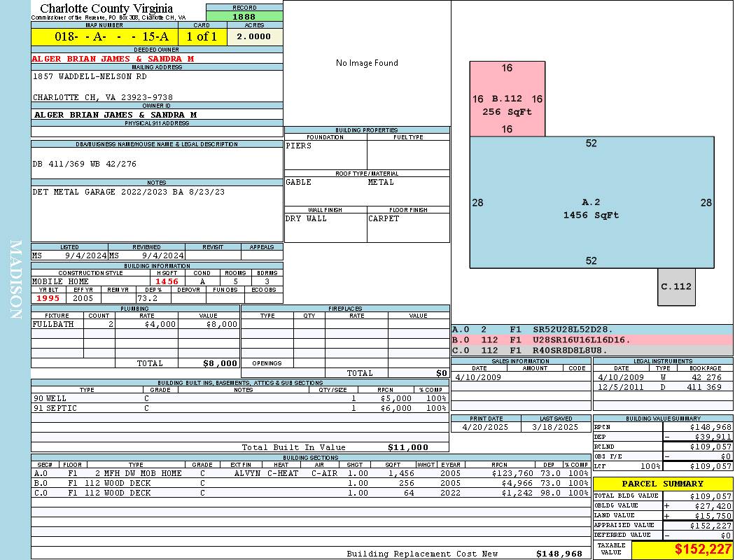Click the card value 1 of 1
Viewport: 735px width, 560px height.
coord(202,36)
